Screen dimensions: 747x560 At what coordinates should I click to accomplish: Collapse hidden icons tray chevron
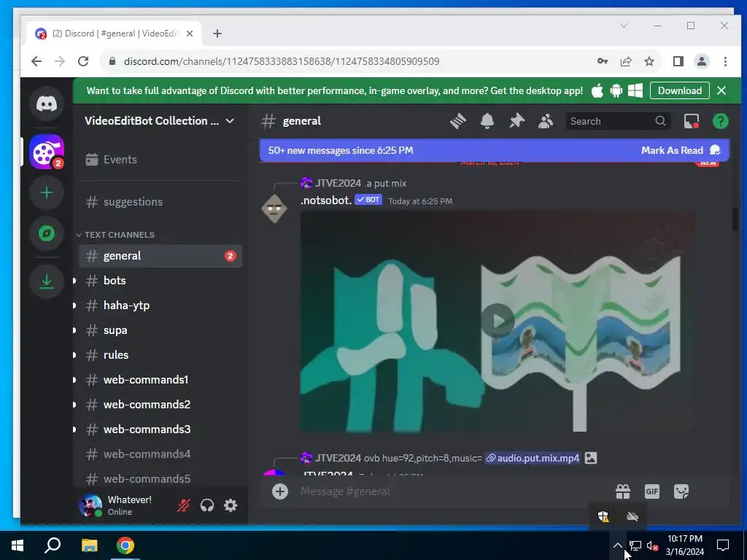coord(617,545)
